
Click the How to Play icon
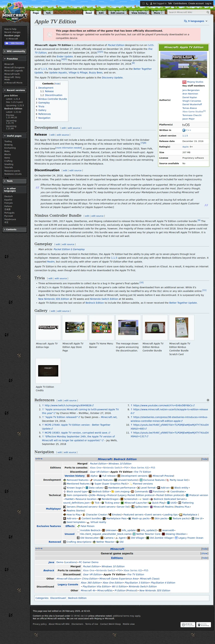click(x=65, y=514)
